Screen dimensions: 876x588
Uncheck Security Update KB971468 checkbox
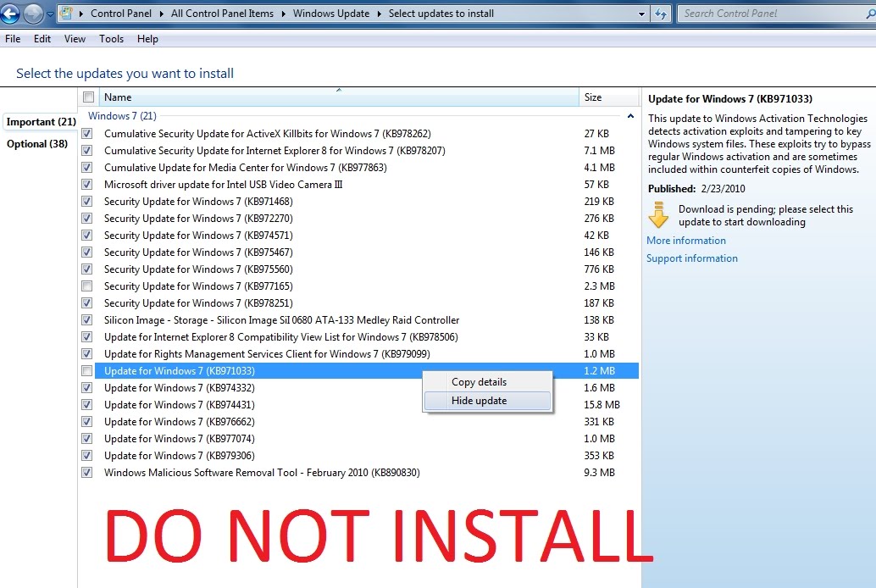coord(86,201)
